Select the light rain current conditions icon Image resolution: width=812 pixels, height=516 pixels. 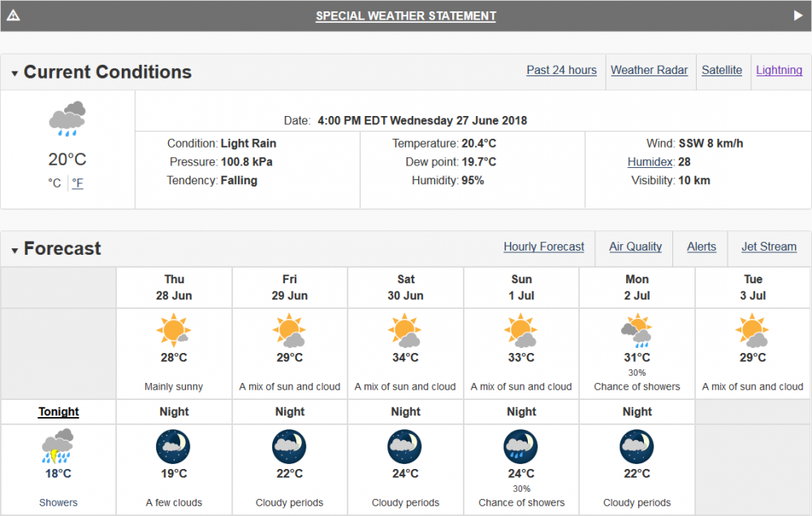(x=67, y=117)
